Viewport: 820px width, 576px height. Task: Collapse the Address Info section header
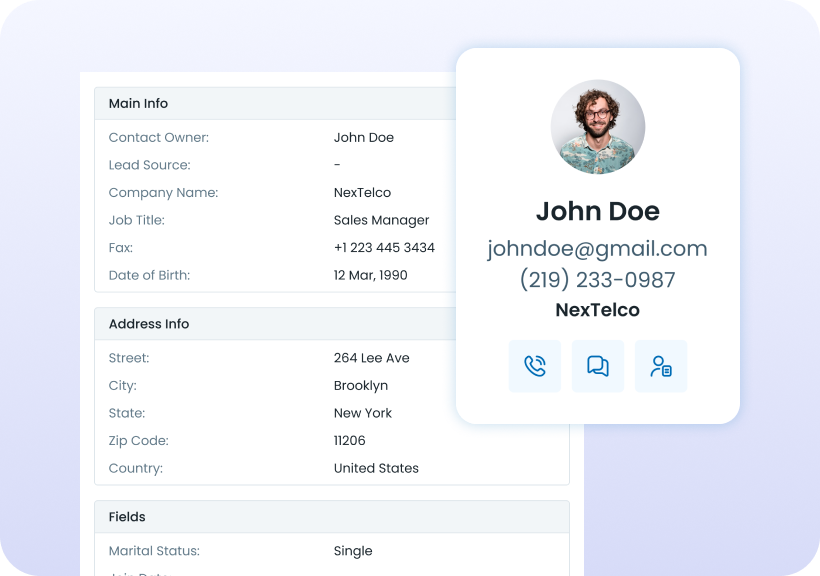coord(275,324)
